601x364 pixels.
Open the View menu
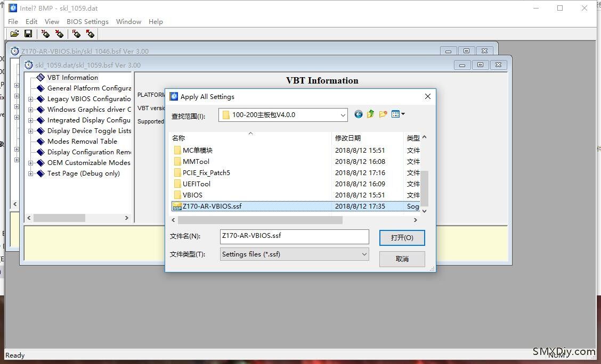[52, 21]
